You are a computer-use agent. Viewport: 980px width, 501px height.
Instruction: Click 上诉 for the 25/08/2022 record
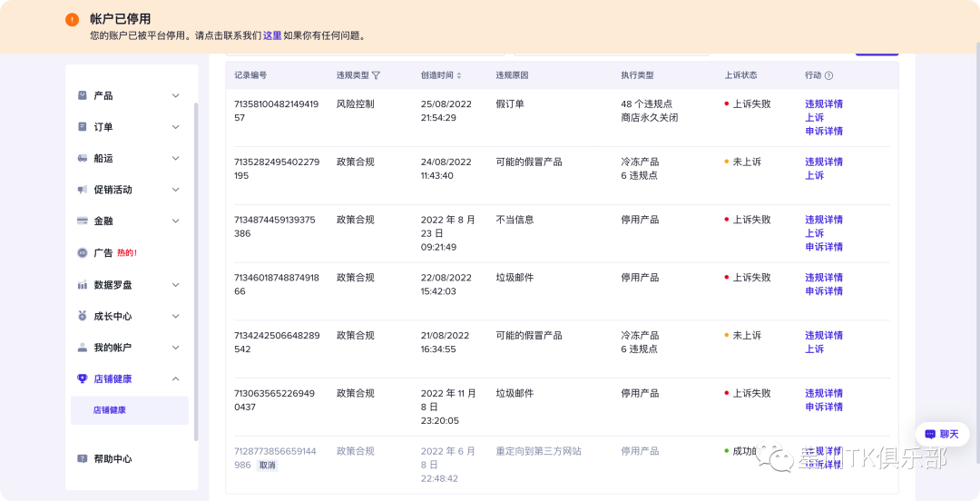[x=814, y=118]
